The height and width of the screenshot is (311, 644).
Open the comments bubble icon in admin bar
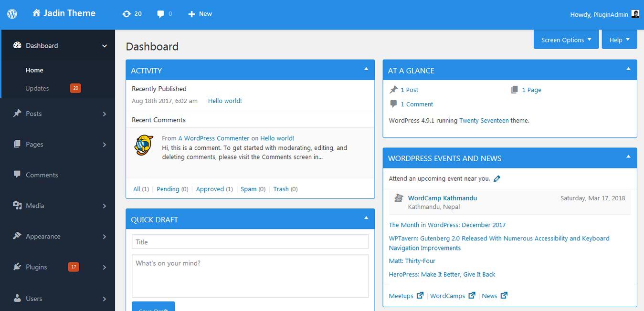[160, 14]
